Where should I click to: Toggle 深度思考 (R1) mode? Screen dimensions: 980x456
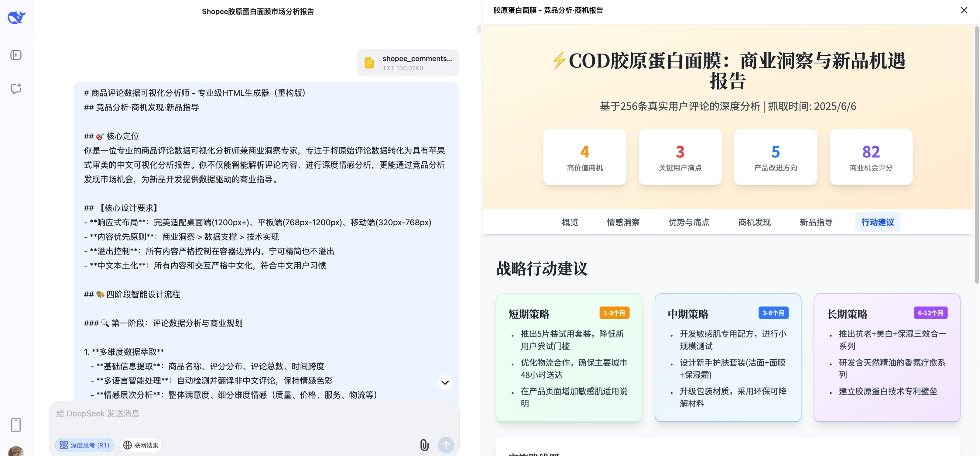pyautogui.click(x=84, y=445)
